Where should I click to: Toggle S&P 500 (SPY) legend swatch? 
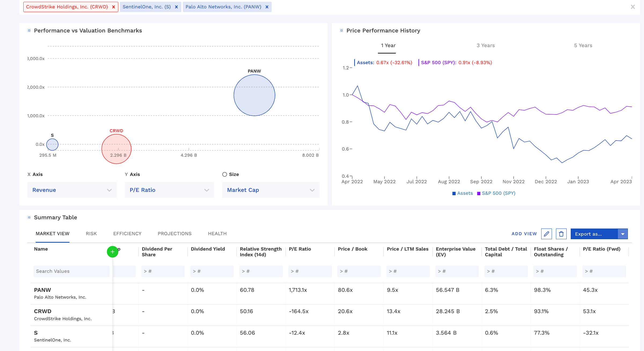pyautogui.click(x=479, y=194)
